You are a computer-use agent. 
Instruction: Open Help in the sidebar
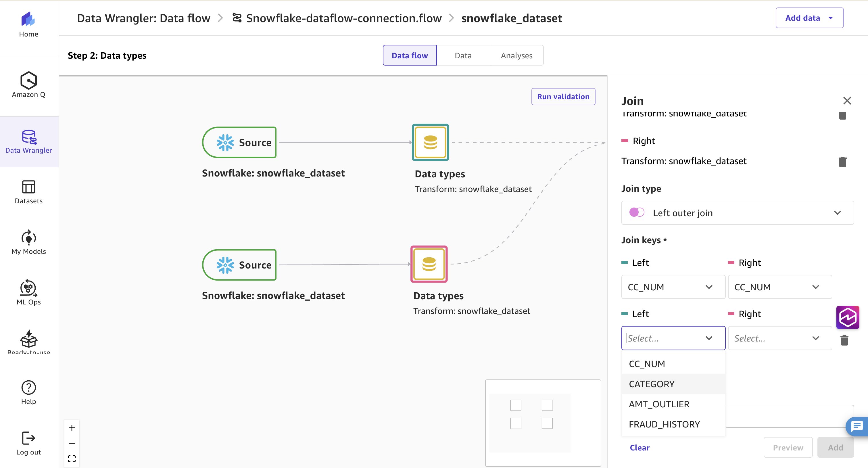click(x=29, y=392)
